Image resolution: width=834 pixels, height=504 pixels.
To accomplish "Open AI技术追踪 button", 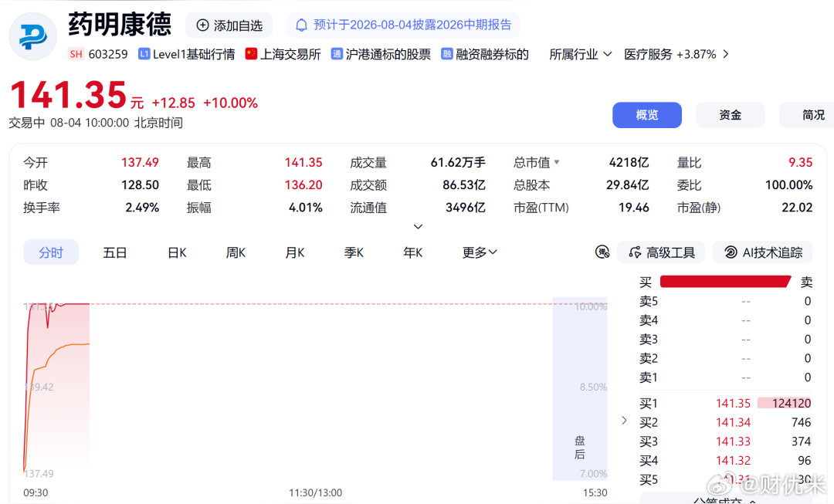I will [x=763, y=252].
